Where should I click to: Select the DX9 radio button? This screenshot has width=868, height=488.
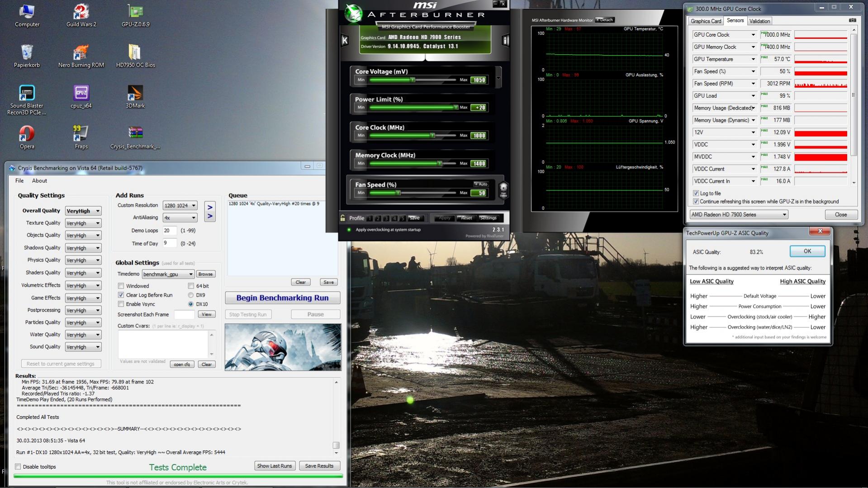(x=191, y=295)
